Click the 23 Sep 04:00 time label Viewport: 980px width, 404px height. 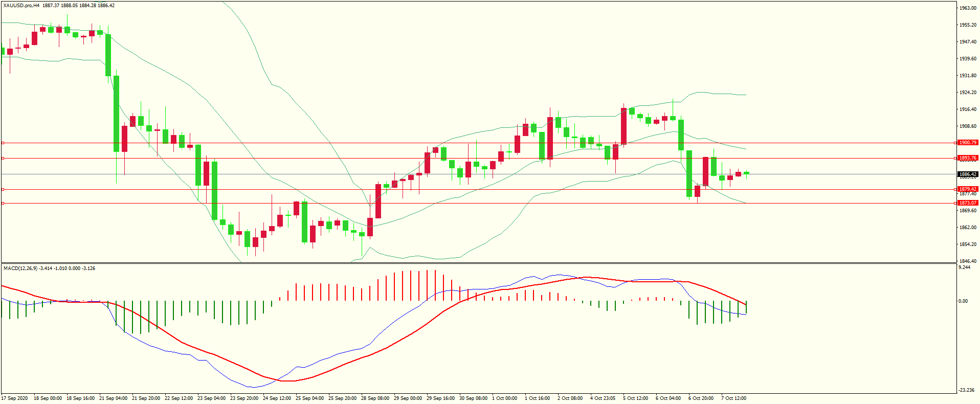211,398
